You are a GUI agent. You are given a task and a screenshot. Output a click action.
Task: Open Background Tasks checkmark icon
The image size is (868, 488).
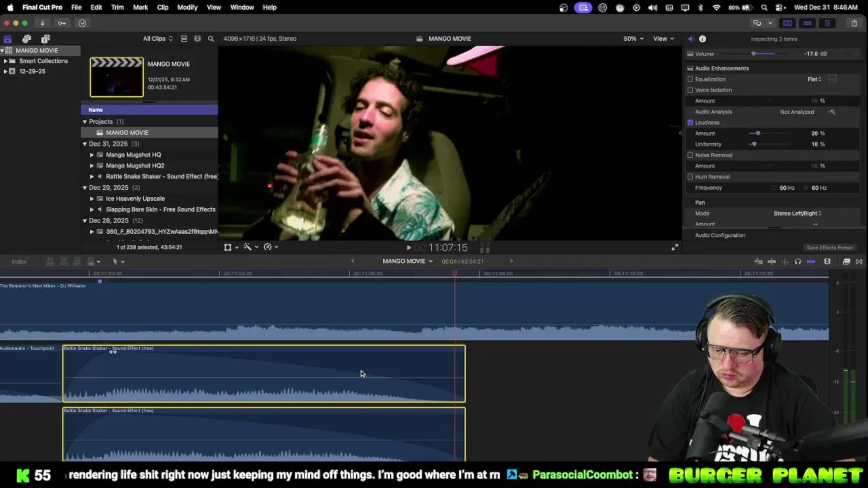tap(82, 23)
